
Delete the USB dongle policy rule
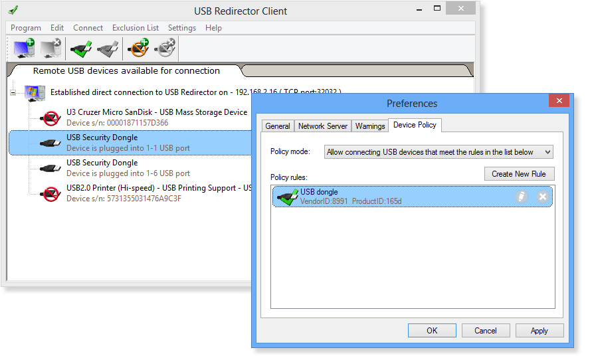coord(543,197)
